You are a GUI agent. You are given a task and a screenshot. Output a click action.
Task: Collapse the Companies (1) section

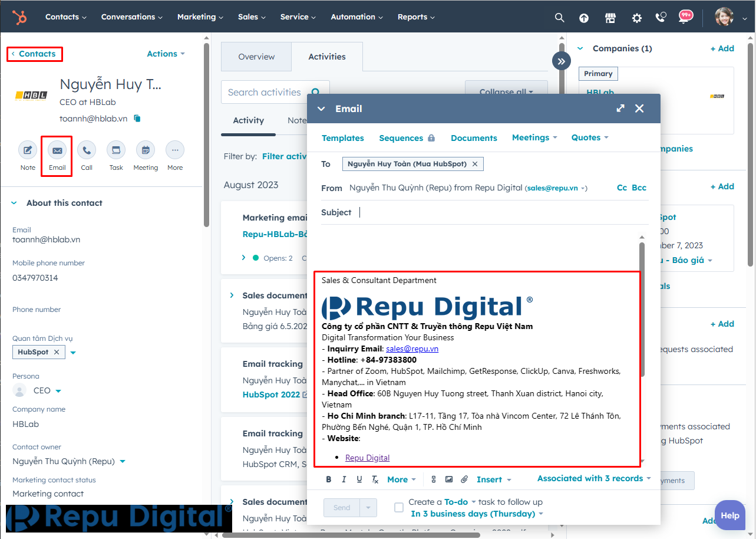tap(580, 48)
